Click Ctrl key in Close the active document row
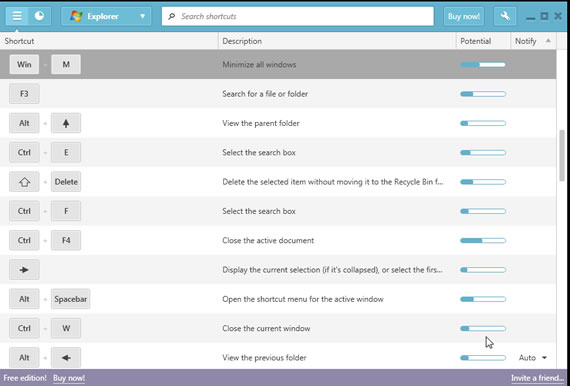This screenshot has width=570, height=386. [24, 240]
